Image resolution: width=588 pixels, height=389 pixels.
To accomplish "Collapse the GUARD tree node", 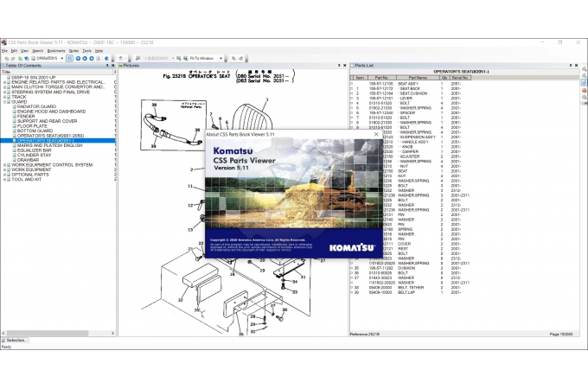I will 5,101.
